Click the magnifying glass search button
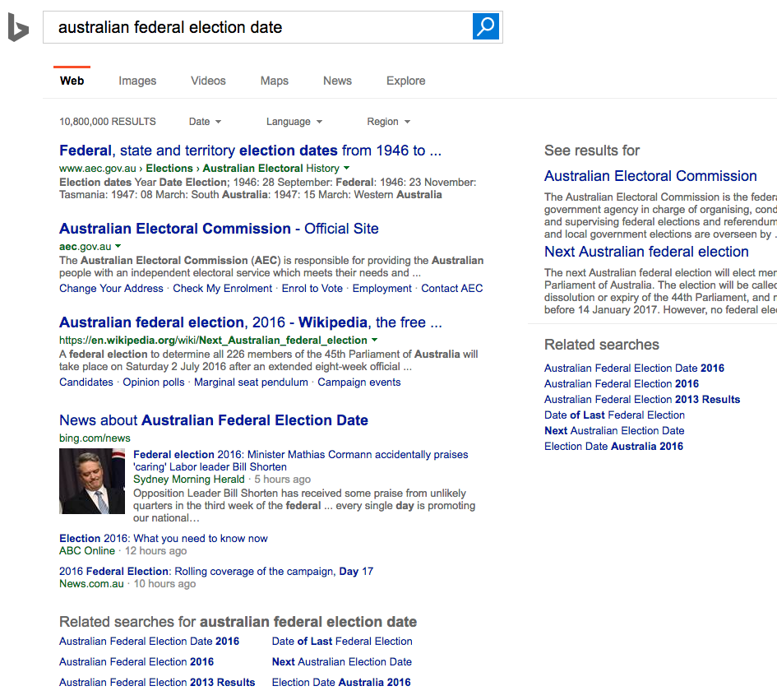 486,27
